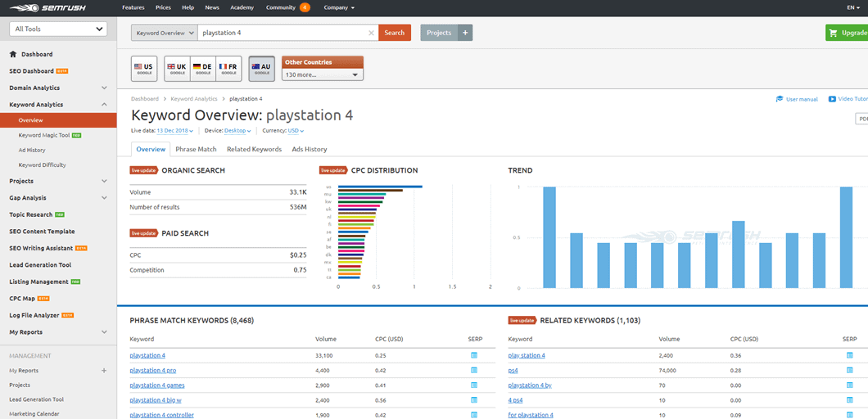Open SERP icon for playstation 4 big w
868x419 pixels.
click(x=474, y=399)
